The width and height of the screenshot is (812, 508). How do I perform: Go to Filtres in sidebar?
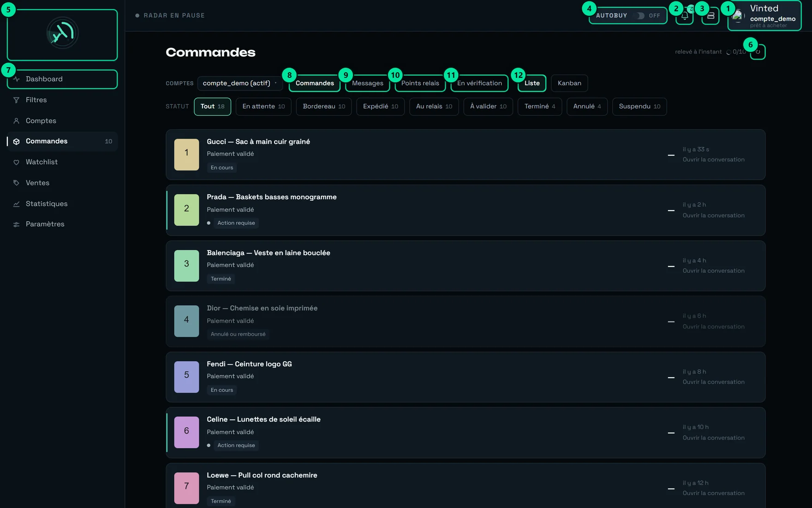[x=62, y=100]
